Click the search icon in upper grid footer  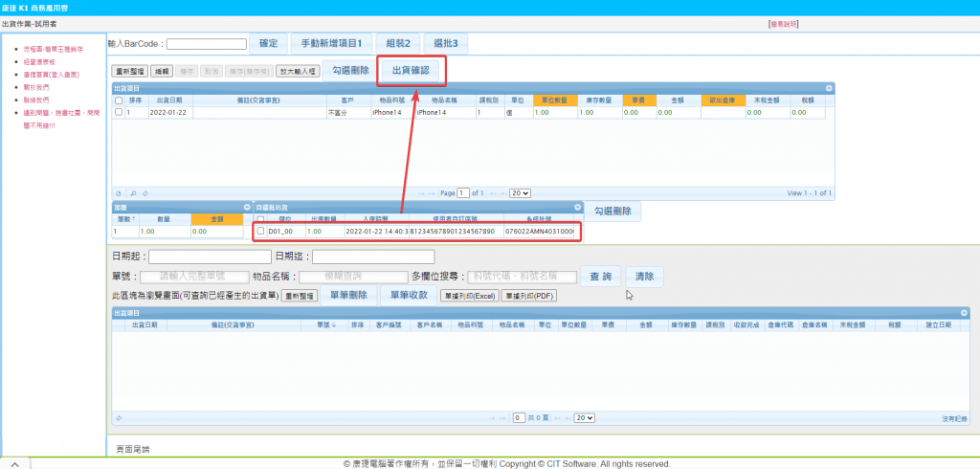132,192
